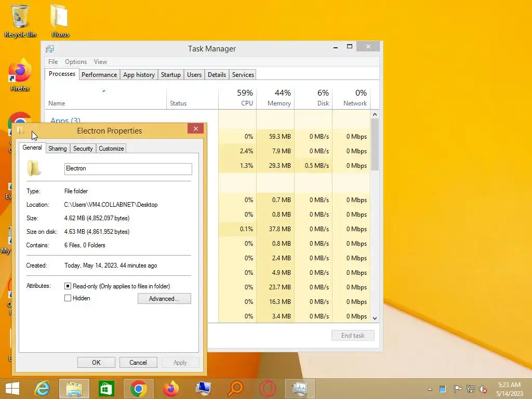Sort by the Status column header
532x399 pixels.
(x=192, y=98)
